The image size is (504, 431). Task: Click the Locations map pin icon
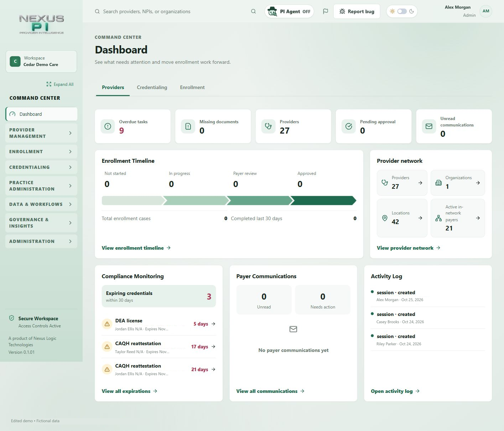tap(385, 218)
